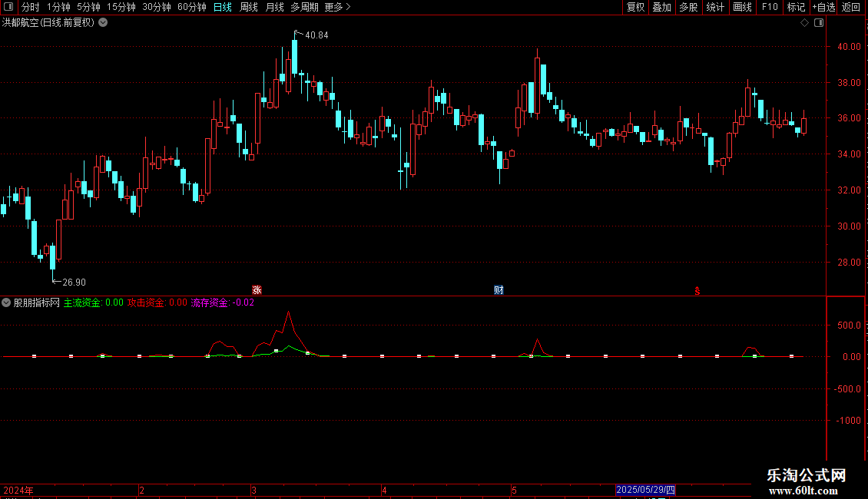The width and height of the screenshot is (868, 499).
Task: Click the 统计 statistics button
Action: coord(715,7)
